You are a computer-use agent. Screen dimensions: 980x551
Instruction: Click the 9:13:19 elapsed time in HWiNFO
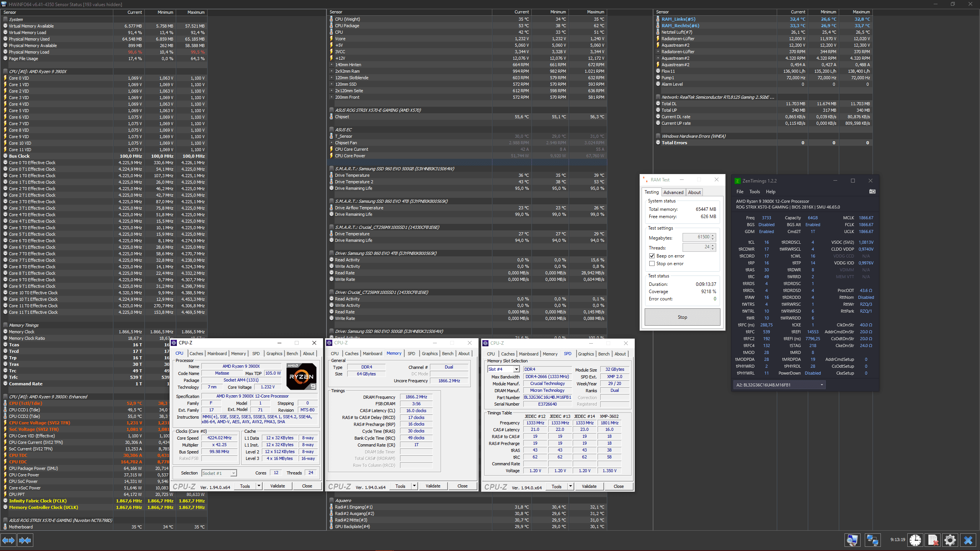pyautogui.click(x=898, y=540)
